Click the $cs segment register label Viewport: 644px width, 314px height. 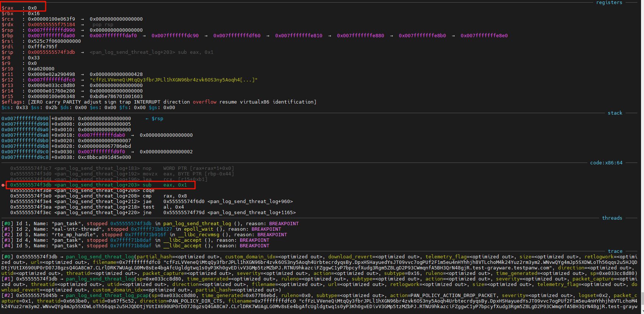pos(6,107)
